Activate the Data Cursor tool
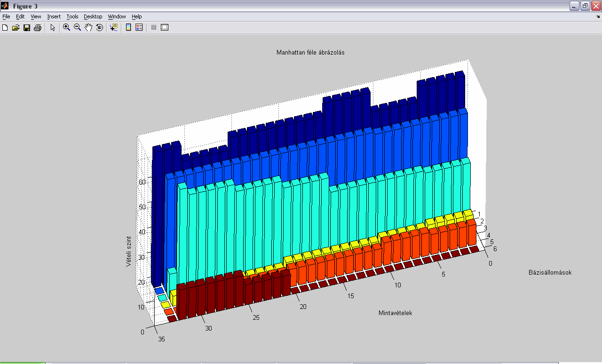602x364 pixels. pos(114,28)
